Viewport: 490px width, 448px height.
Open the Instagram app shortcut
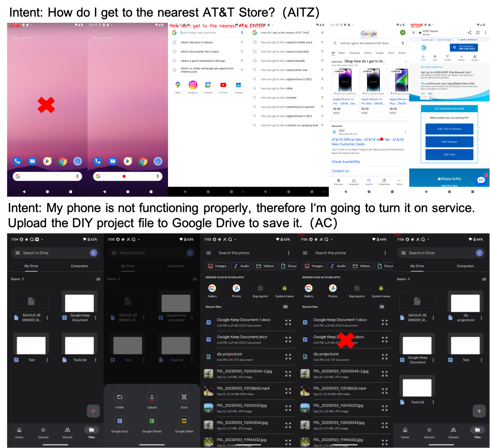point(193,85)
